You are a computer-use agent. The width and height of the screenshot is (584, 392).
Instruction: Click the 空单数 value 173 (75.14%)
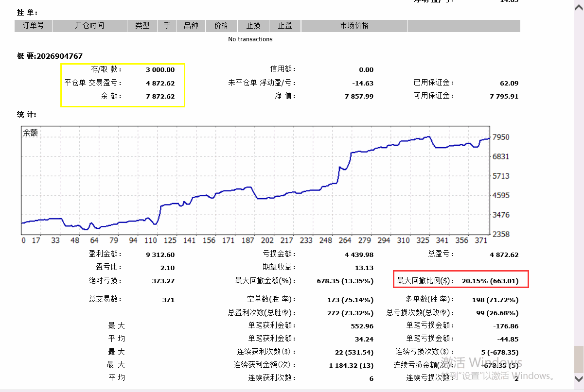click(x=350, y=300)
